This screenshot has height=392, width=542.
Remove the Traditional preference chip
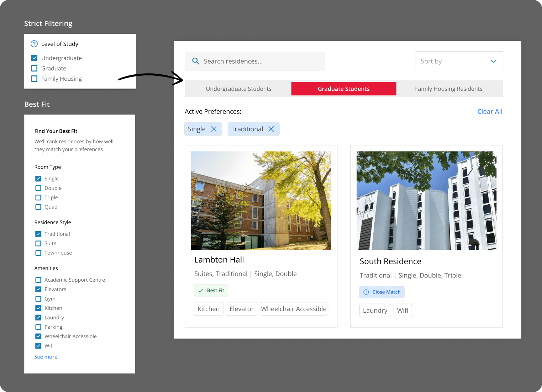pos(271,129)
